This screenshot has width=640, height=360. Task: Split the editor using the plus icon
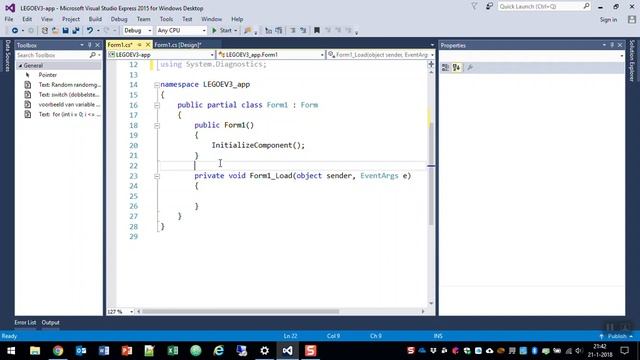coord(431,64)
